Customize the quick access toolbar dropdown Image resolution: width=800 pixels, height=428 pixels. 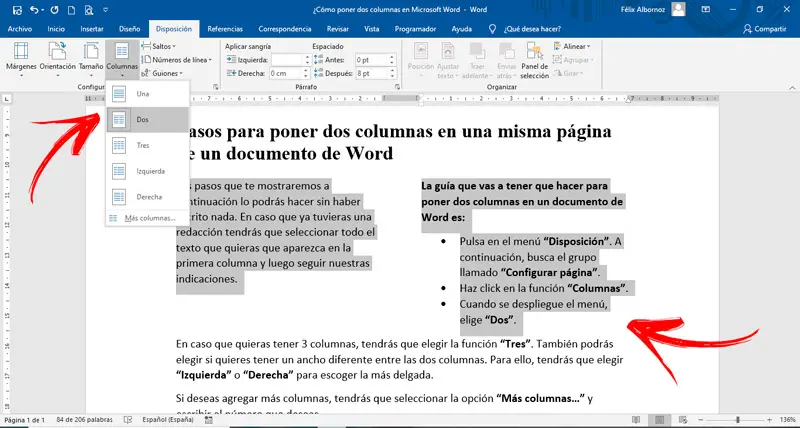106,10
